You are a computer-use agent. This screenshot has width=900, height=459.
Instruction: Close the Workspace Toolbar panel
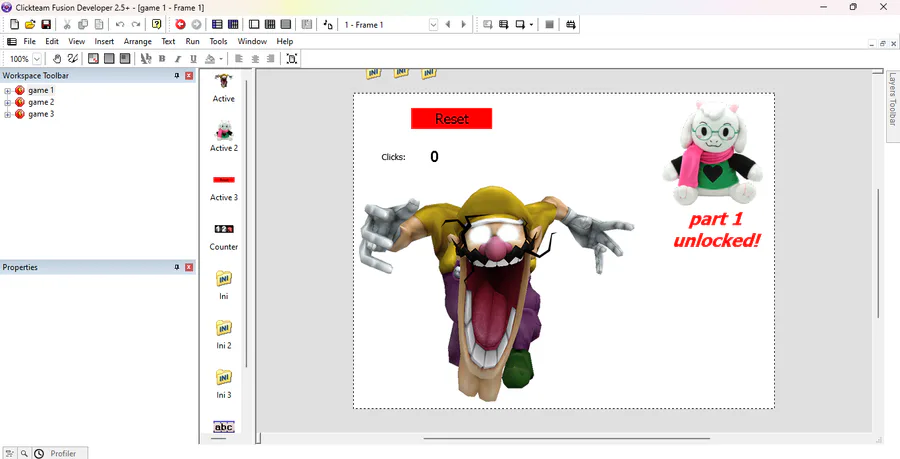pos(188,75)
